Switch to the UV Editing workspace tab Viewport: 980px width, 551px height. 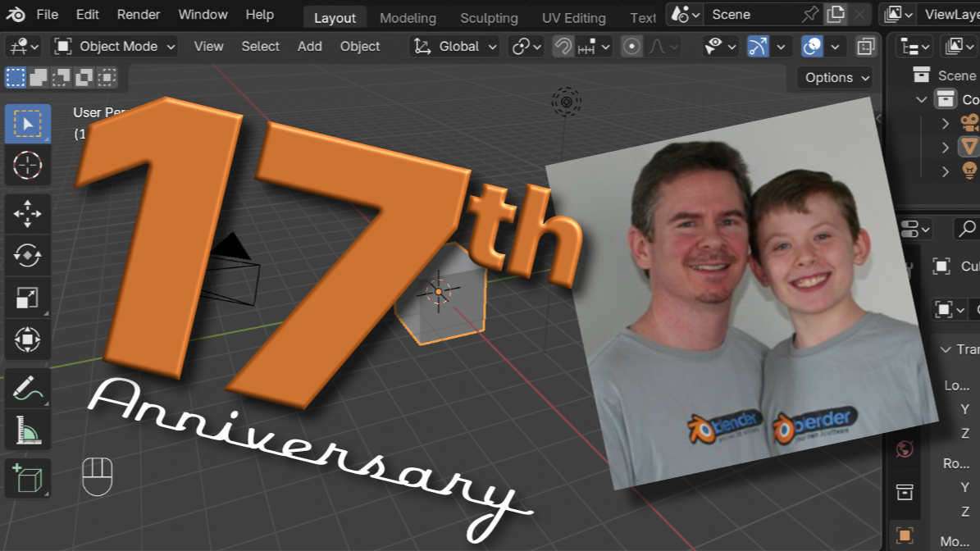click(574, 18)
